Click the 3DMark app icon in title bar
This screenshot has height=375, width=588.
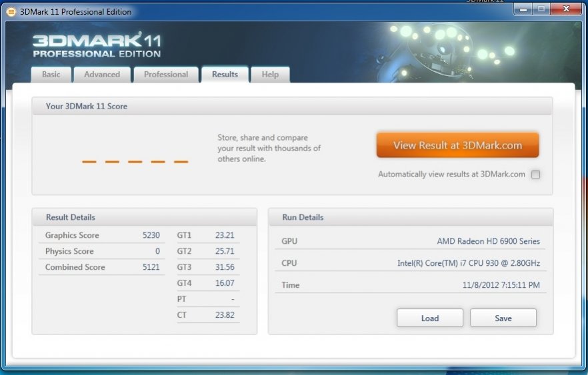(x=11, y=12)
